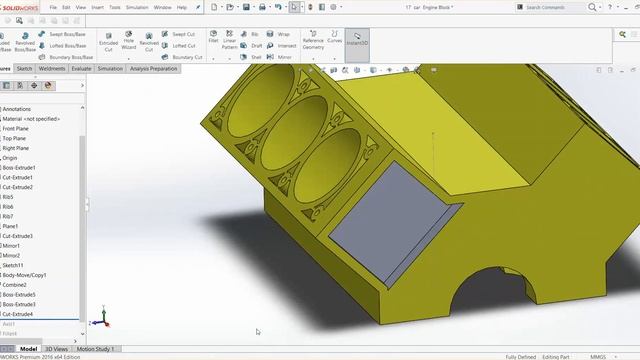This screenshot has width=640, height=360.
Task: Click the Open document icon
Action: coord(230,7)
